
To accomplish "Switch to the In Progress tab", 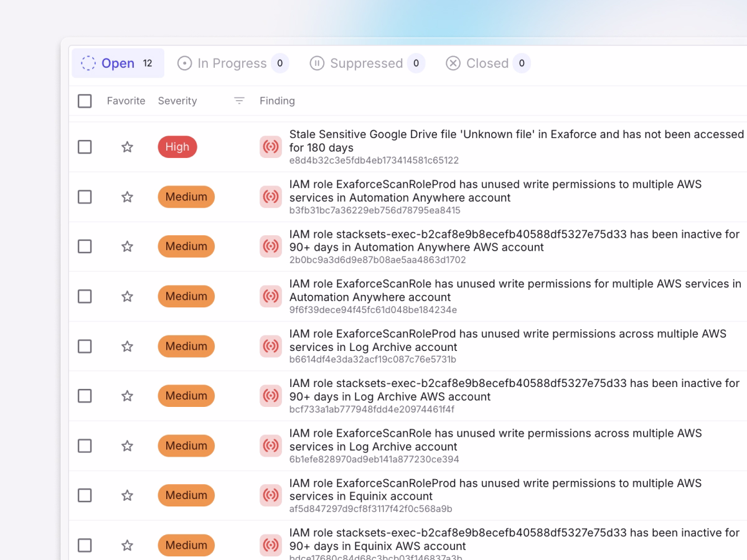I will click(232, 63).
